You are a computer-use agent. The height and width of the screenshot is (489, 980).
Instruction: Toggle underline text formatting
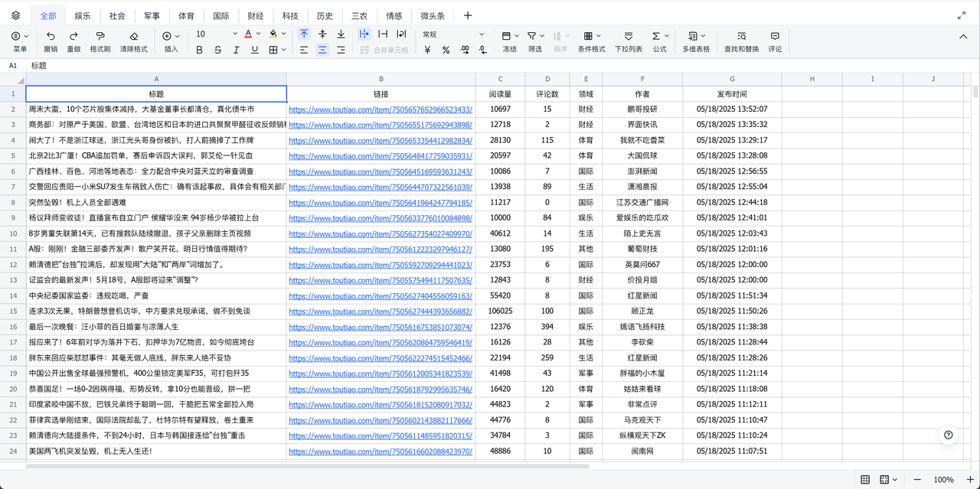254,51
